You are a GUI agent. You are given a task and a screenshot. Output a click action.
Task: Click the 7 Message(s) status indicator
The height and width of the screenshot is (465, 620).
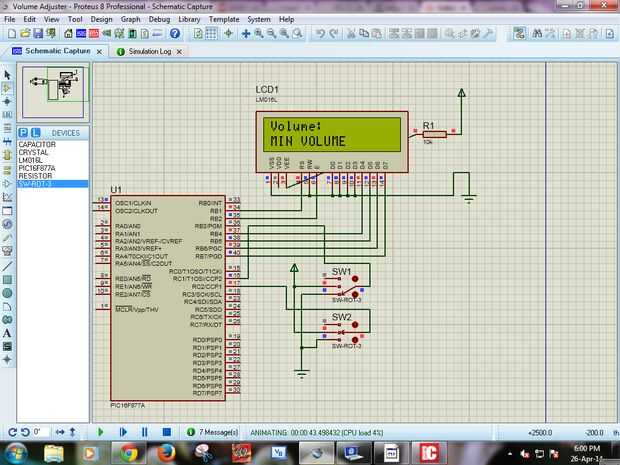coord(210,432)
